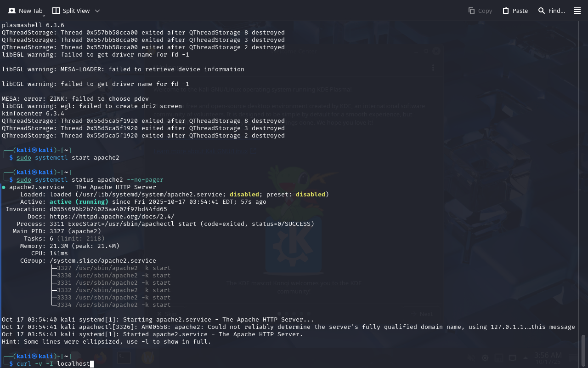Expand the New Tab dropdown arrow
The width and height of the screenshot is (588, 368).
pyautogui.click(x=44, y=15)
